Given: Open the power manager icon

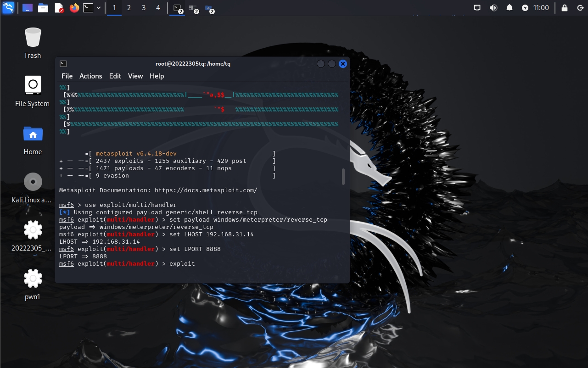Looking at the screenshot, I should [525, 8].
